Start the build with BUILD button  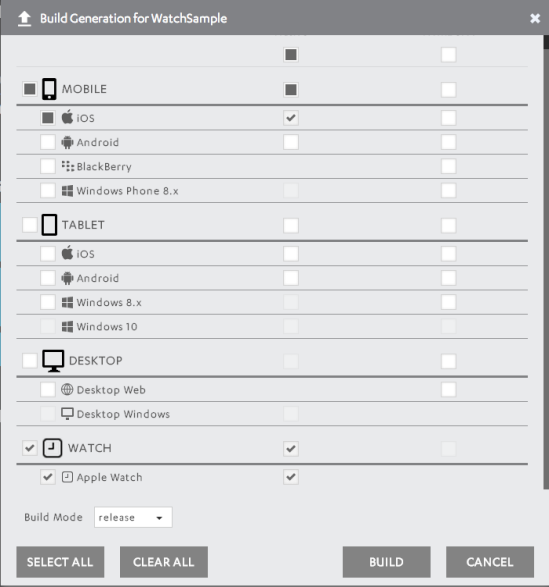386,562
